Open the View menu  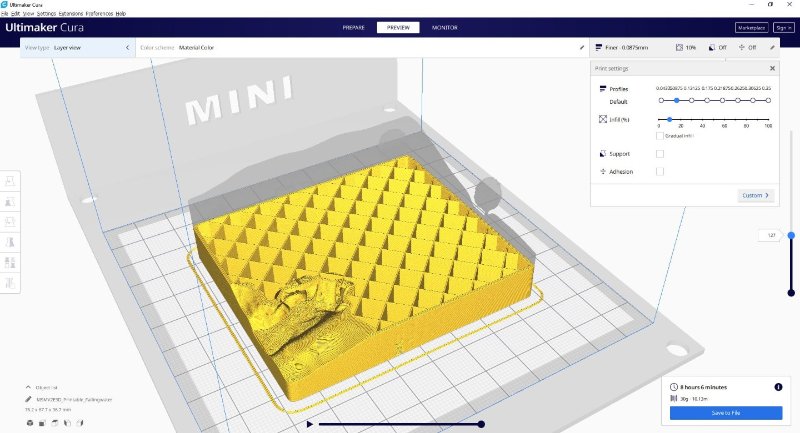coord(29,14)
